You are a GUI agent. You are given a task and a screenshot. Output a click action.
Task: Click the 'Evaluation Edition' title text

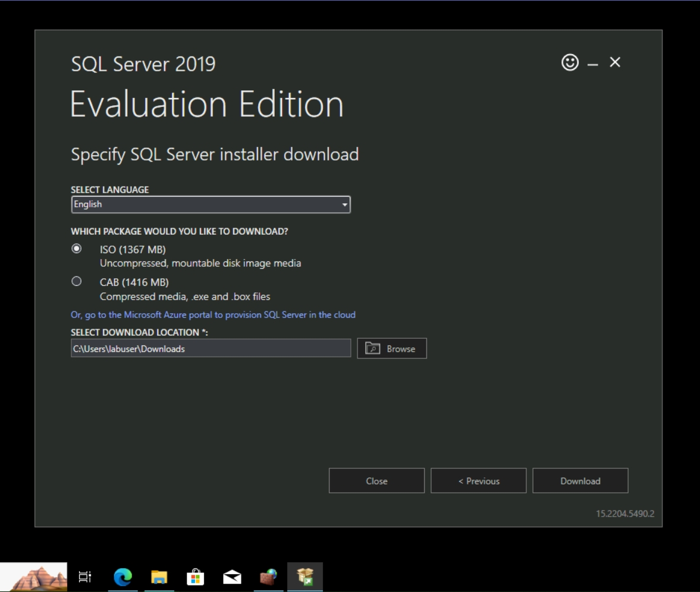pyautogui.click(x=207, y=104)
